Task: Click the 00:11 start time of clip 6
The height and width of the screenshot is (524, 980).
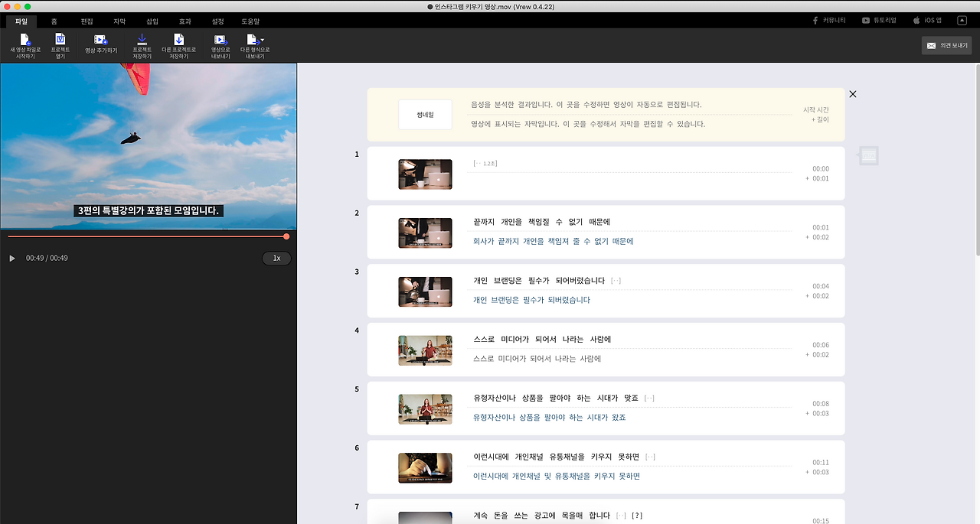Action: pos(821,463)
